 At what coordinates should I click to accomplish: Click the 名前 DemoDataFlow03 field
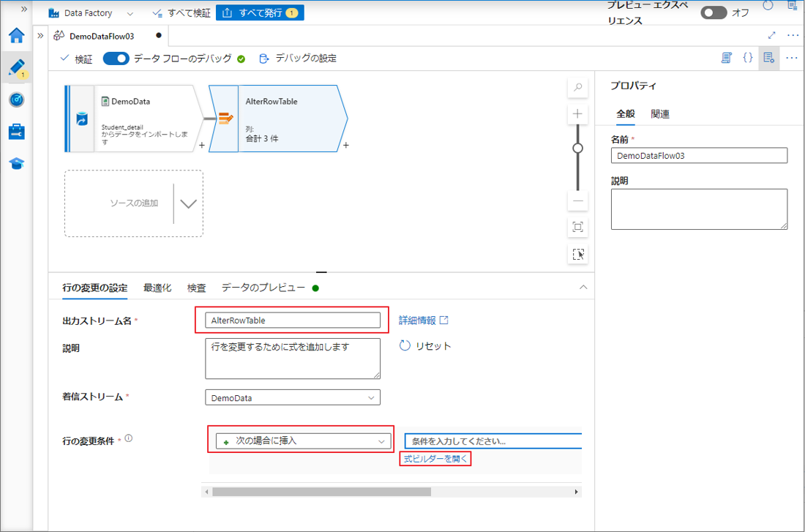pyautogui.click(x=699, y=156)
